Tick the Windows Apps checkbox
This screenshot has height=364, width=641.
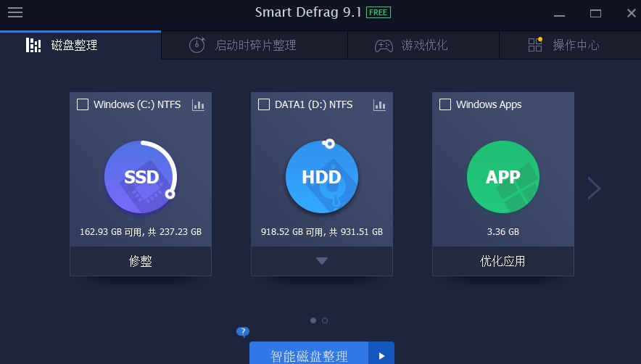(445, 104)
